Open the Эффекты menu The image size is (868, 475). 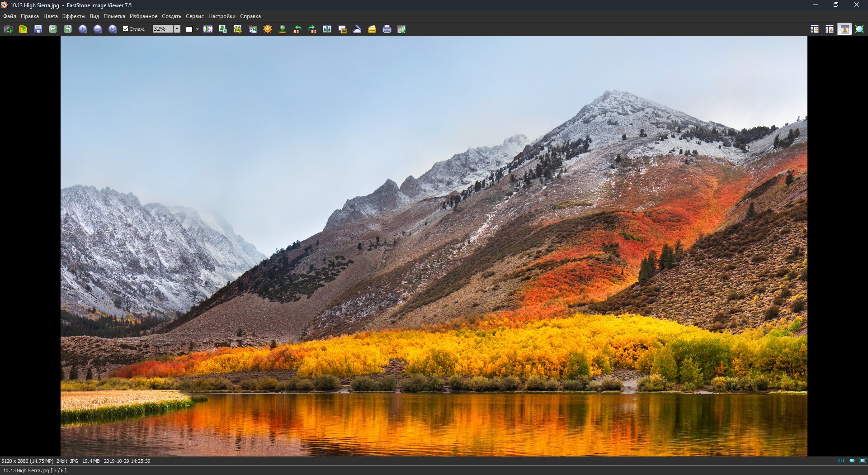74,16
